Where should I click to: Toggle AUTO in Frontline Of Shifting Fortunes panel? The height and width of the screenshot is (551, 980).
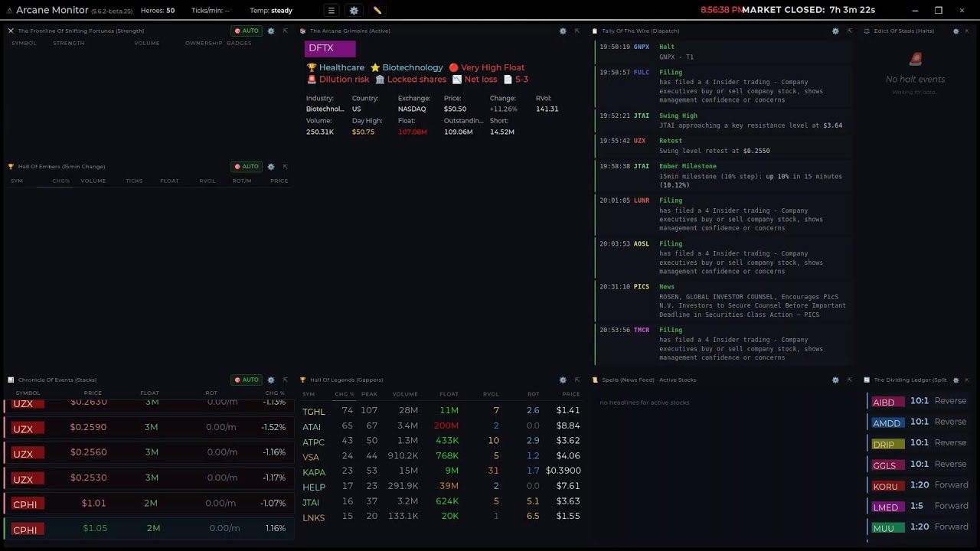tap(247, 31)
